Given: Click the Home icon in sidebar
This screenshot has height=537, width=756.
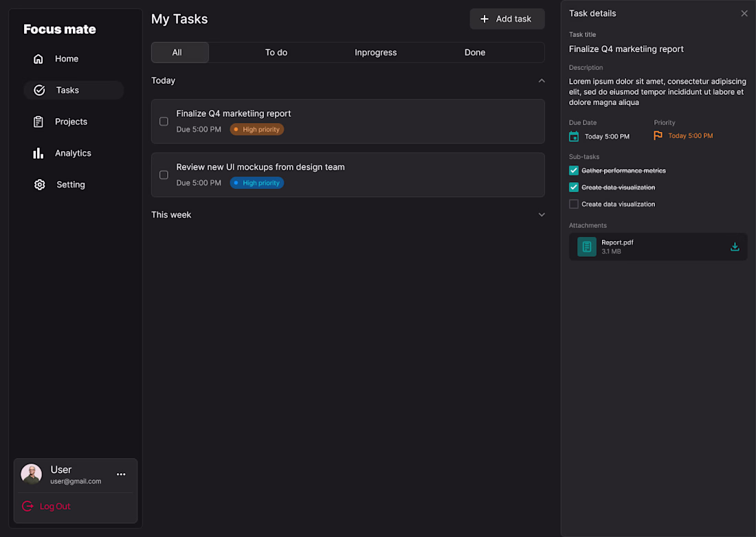Looking at the screenshot, I should click(x=38, y=59).
